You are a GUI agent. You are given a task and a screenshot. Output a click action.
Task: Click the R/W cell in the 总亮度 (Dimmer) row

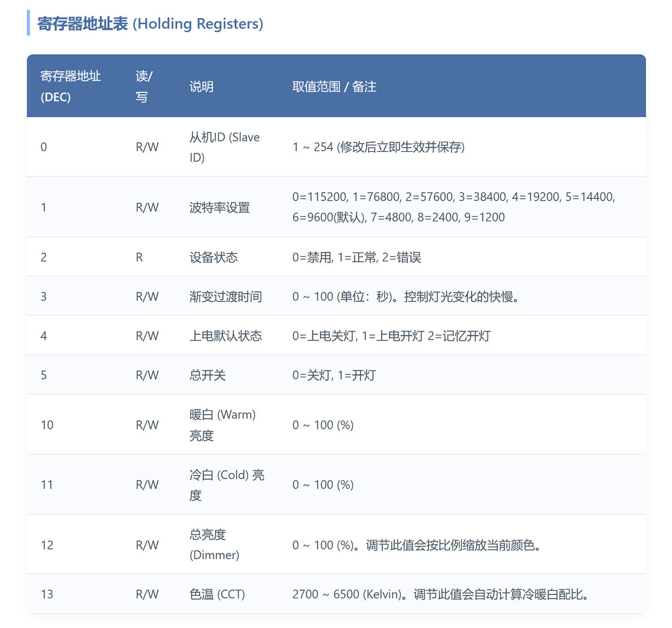(147, 545)
